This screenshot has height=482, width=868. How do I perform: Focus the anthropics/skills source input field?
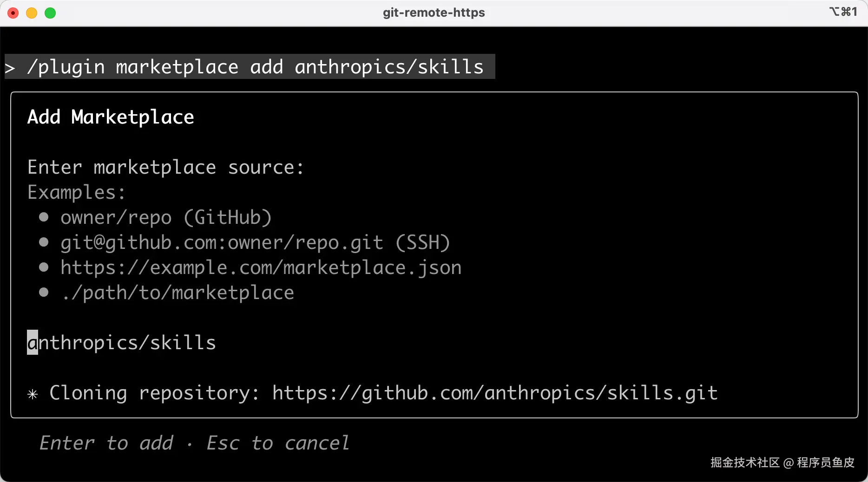pos(122,343)
